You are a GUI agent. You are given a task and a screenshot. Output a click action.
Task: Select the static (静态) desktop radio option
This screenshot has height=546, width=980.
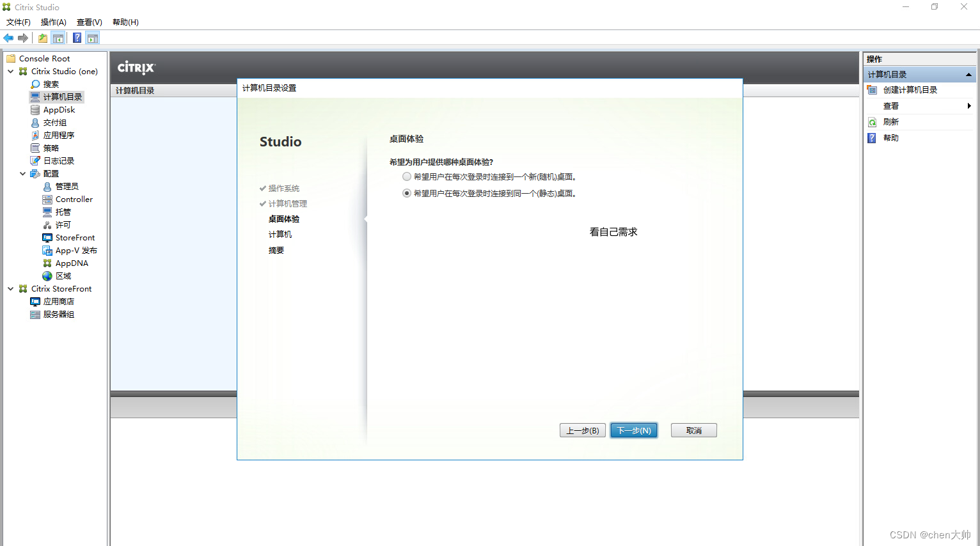(x=407, y=193)
